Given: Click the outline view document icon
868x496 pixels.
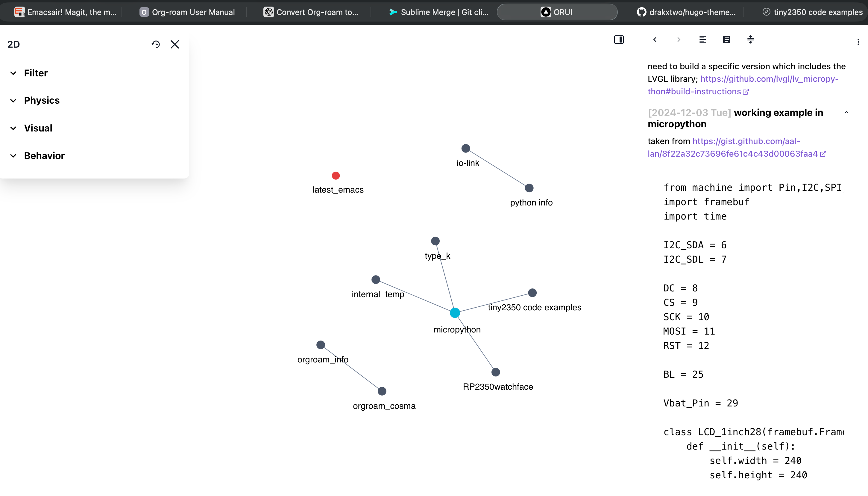Looking at the screenshot, I should [x=726, y=40].
